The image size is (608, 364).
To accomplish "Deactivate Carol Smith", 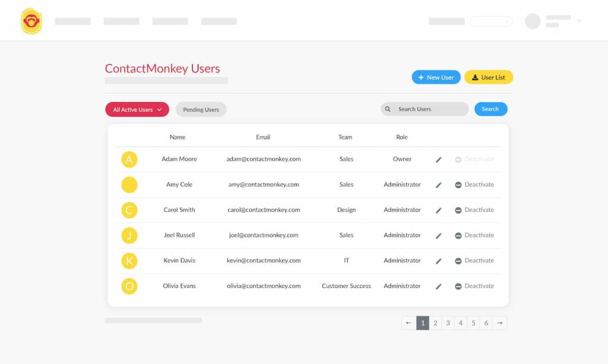I will click(x=474, y=210).
